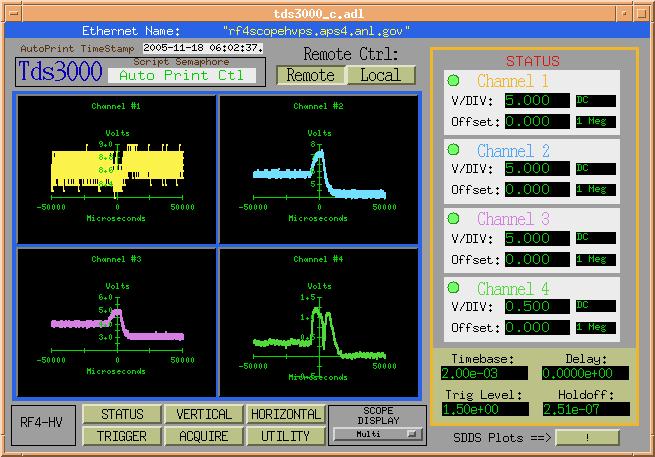Click Channel 1 1 Meg impedance field
Screen dimensions: 655x457
[596, 122]
